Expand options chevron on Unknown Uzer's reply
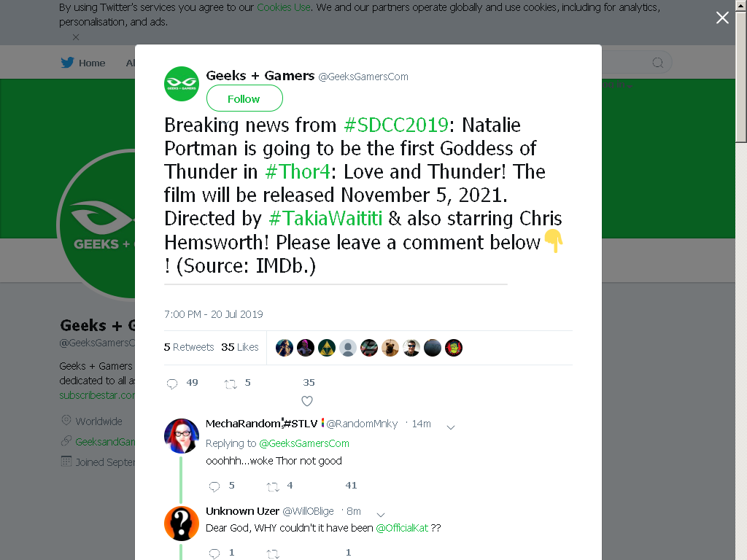Screen dimensions: 747x560 click(x=381, y=514)
